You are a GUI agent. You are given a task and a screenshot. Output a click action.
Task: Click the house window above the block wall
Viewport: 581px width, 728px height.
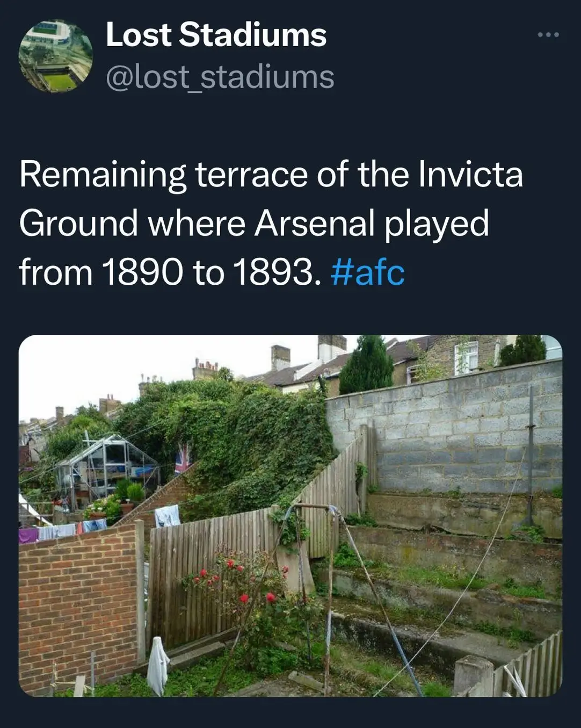pos(466,357)
